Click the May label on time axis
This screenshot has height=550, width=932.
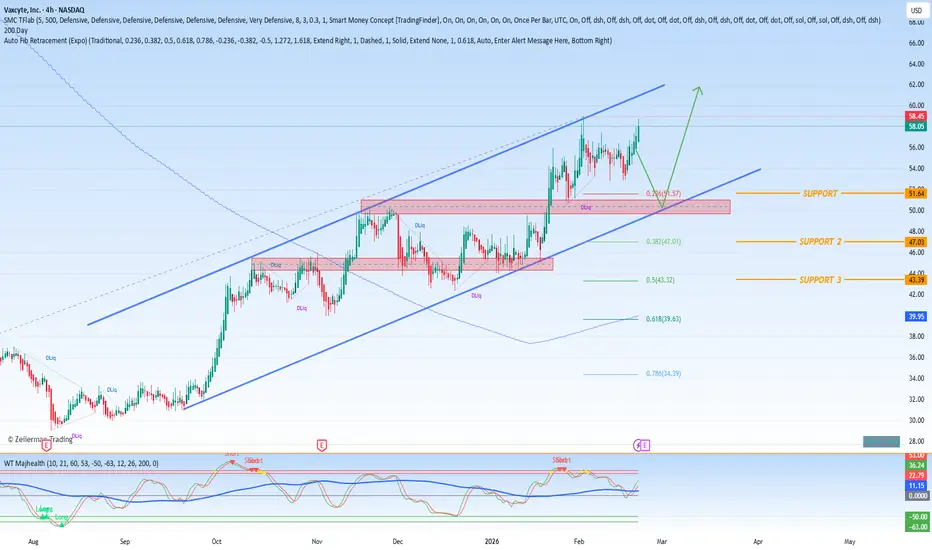point(850,541)
